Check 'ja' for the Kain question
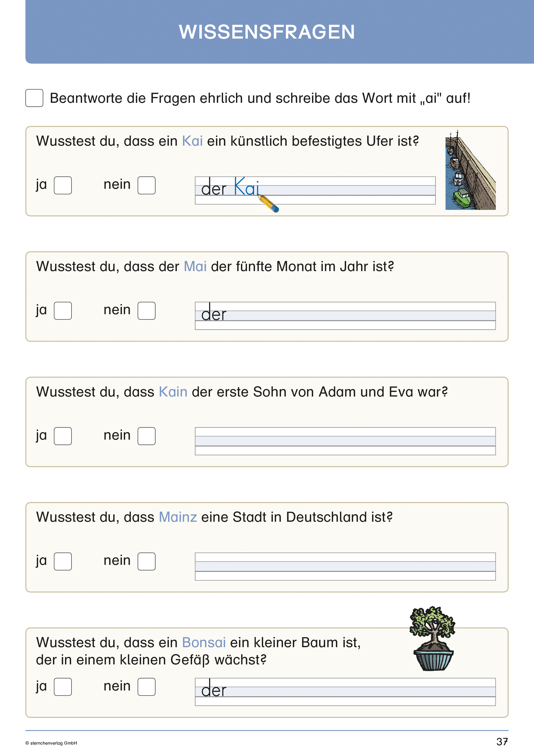Viewport: 534px width, 756px height. (x=63, y=436)
